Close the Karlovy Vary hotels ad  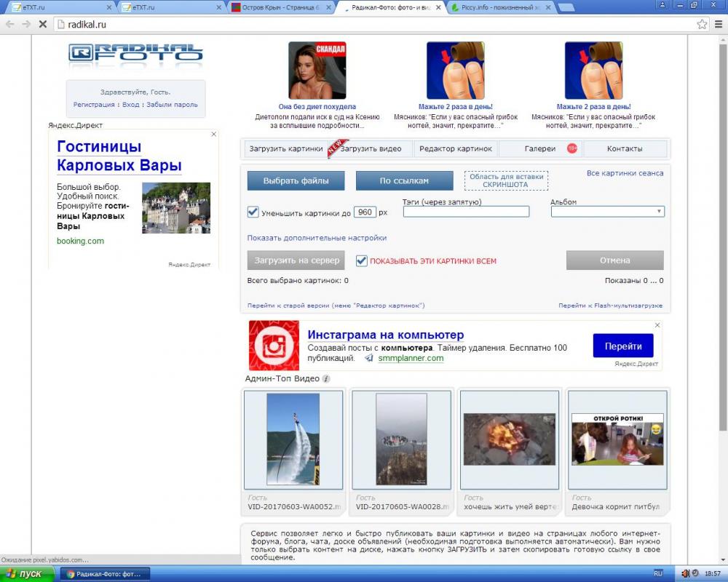coord(214,135)
